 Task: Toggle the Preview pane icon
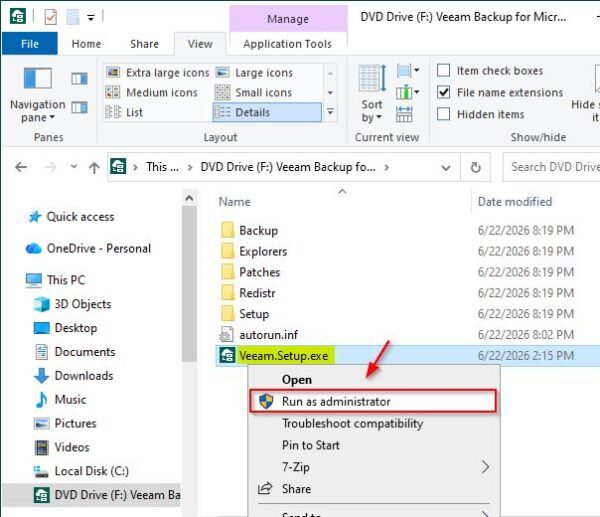pyautogui.click(x=79, y=78)
